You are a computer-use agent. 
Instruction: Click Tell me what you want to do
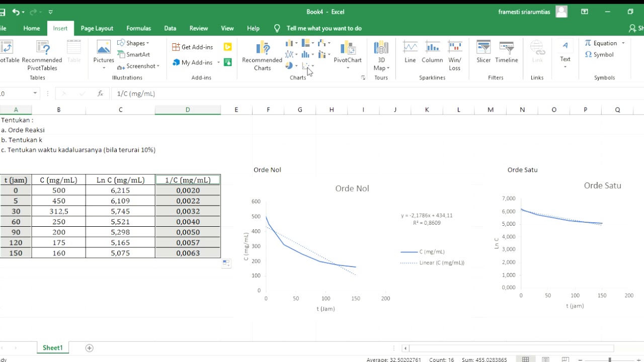click(x=324, y=28)
